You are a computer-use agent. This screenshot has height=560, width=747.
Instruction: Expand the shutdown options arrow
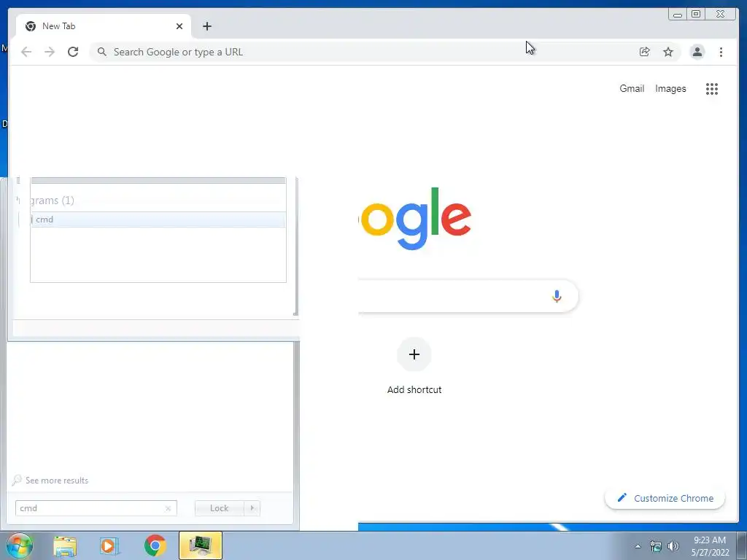click(x=252, y=508)
